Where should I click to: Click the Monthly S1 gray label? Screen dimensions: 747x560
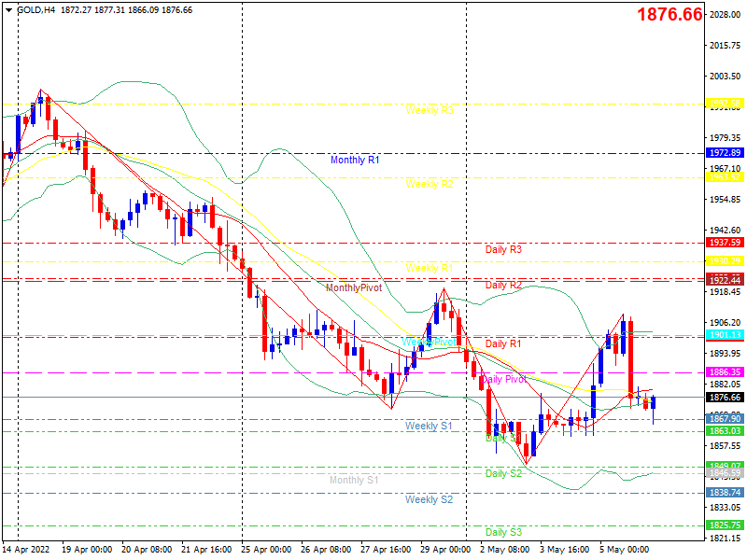point(354,480)
